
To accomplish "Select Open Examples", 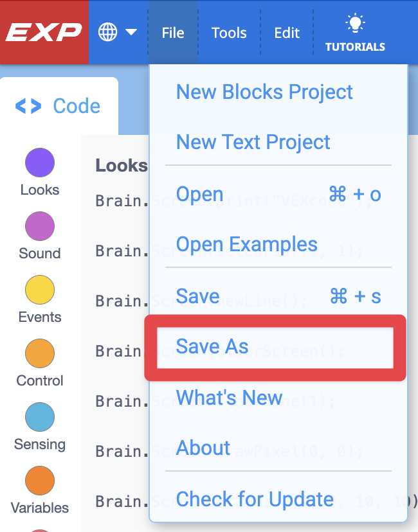I will [246, 244].
